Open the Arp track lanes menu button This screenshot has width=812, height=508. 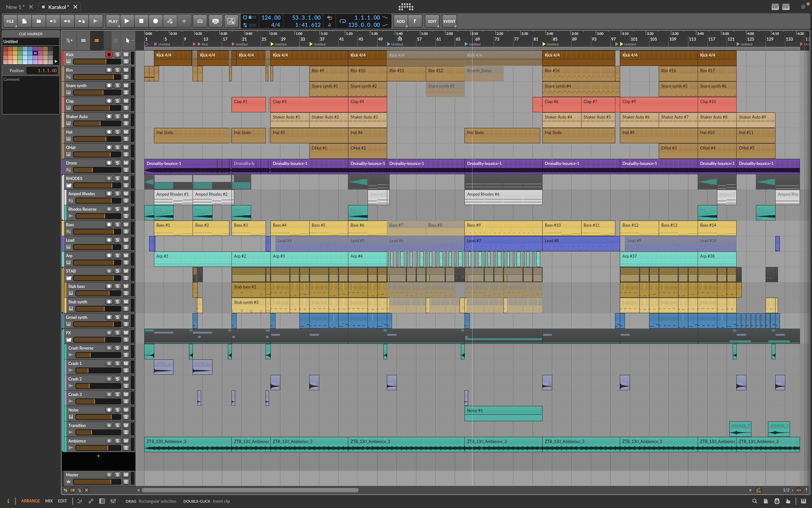pyautogui.click(x=126, y=262)
